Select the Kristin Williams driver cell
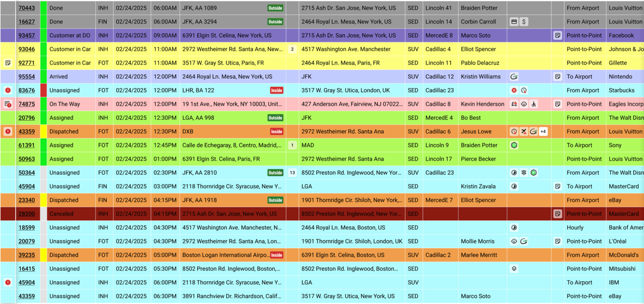Viewport: 644px width, 304px height. (480, 77)
